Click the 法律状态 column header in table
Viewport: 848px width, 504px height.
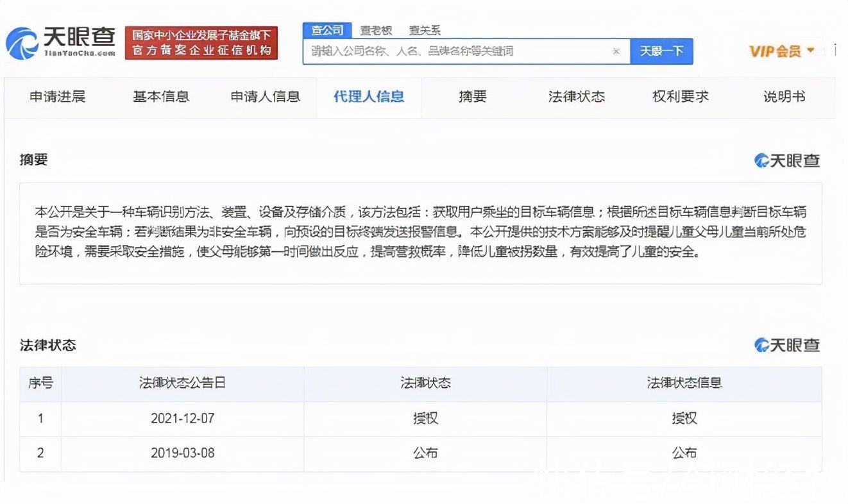pyautogui.click(x=425, y=383)
